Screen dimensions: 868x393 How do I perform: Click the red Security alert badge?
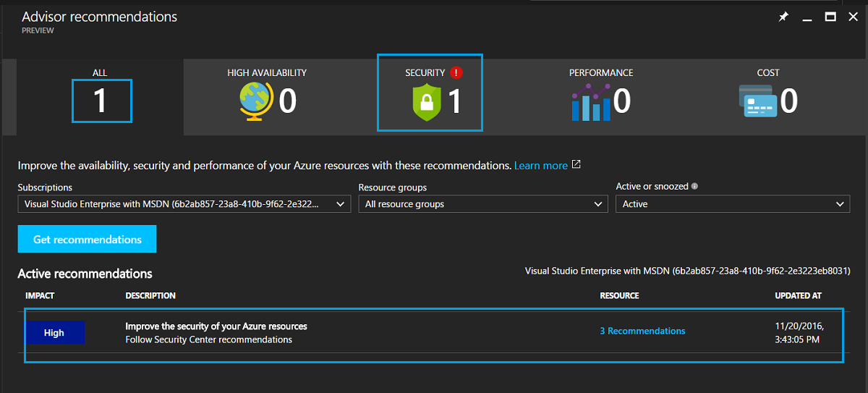click(x=455, y=72)
